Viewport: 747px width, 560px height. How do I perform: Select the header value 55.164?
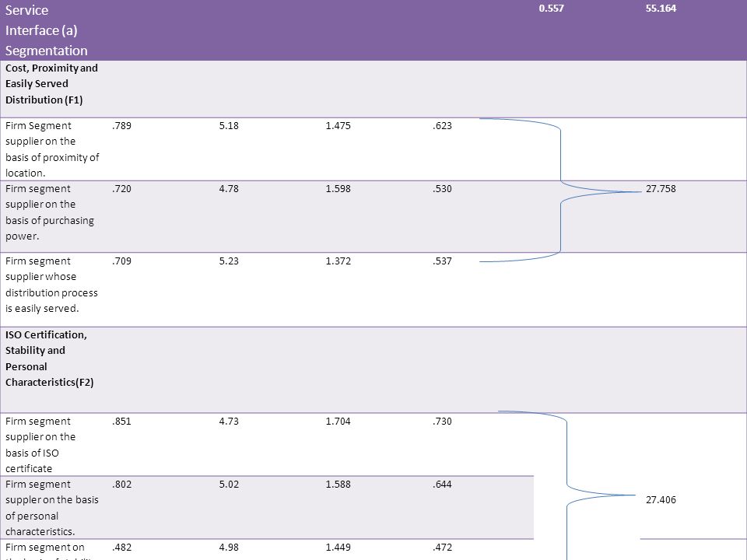click(x=661, y=8)
